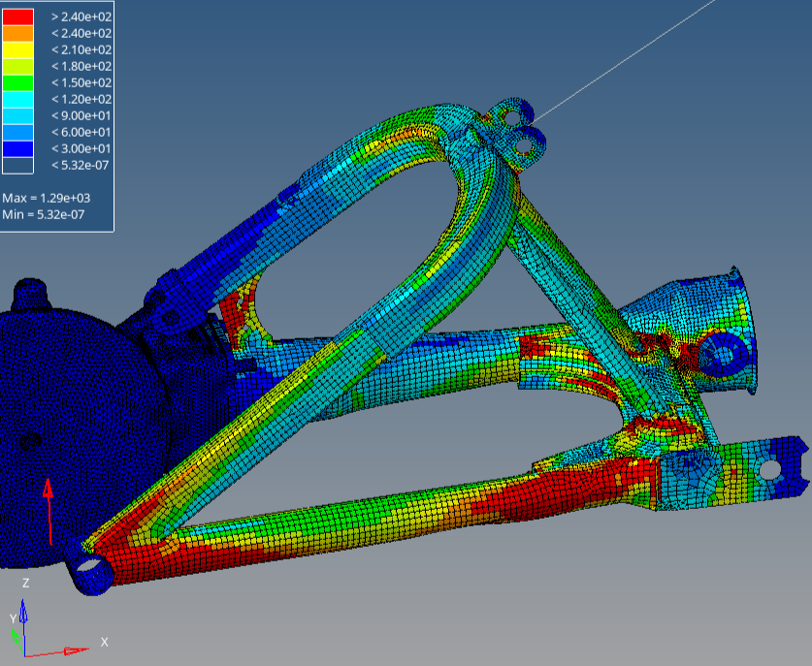Click the Z axis label on triad

(25, 584)
